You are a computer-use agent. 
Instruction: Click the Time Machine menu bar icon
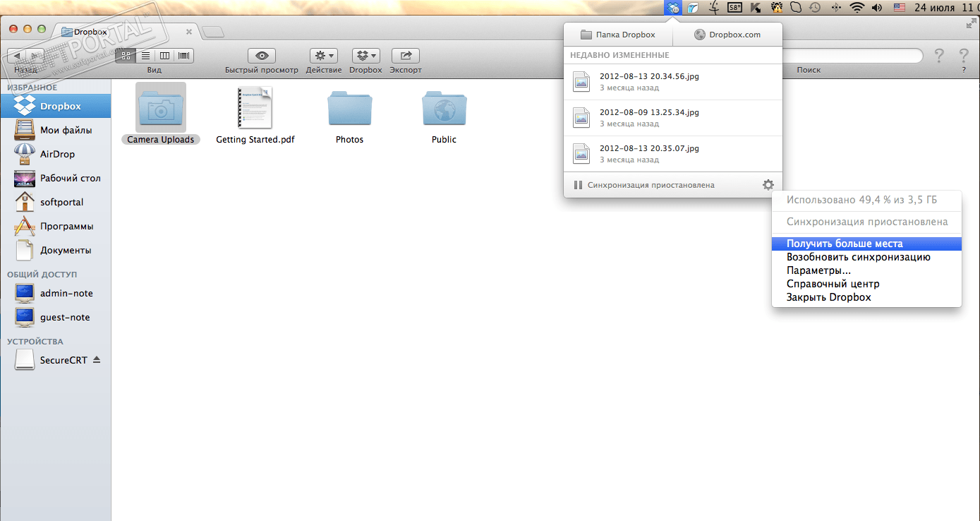816,8
